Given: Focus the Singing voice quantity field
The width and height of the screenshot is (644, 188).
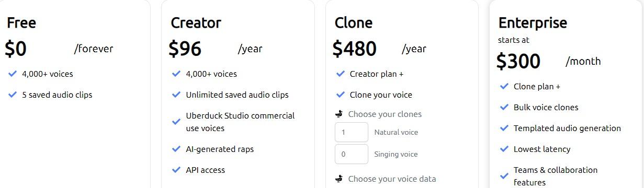Looking at the screenshot, I should [352, 154].
